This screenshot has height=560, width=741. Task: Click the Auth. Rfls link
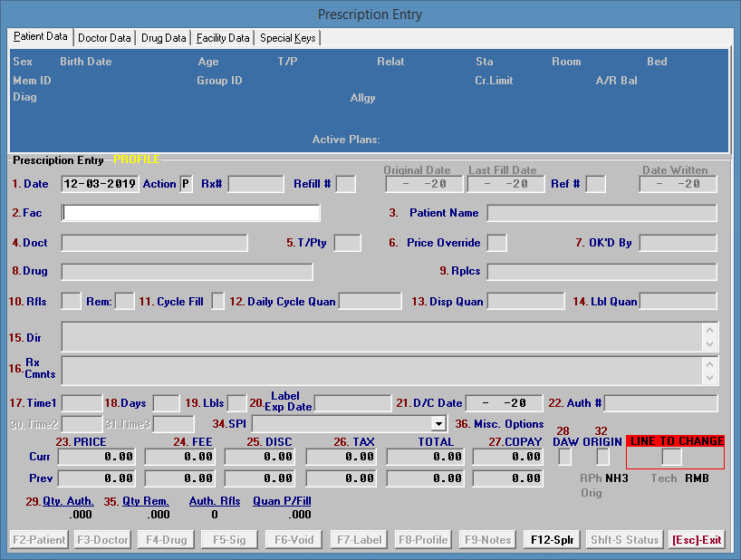[x=215, y=500]
